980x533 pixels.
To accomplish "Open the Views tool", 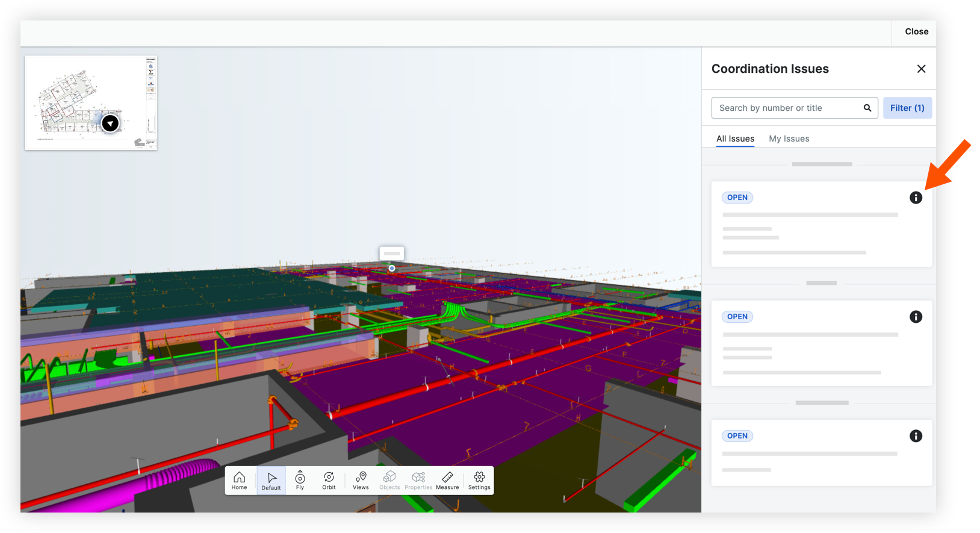I will coord(361,481).
